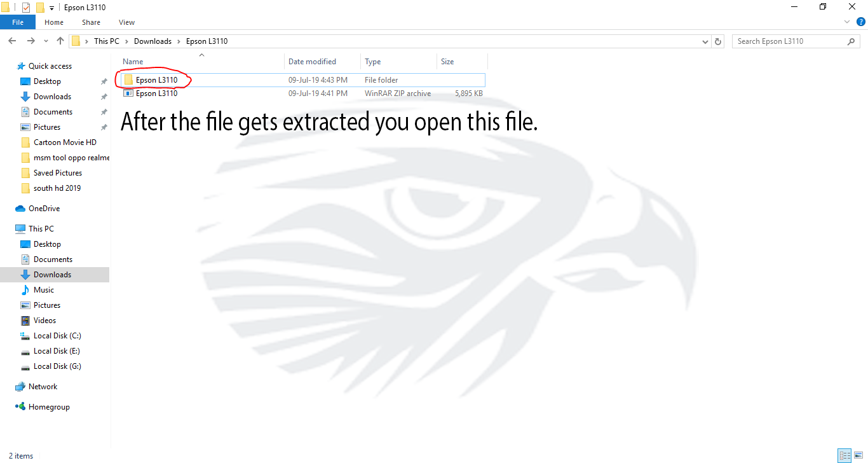
Task: Click the title bar folder icon
Action: (5, 8)
